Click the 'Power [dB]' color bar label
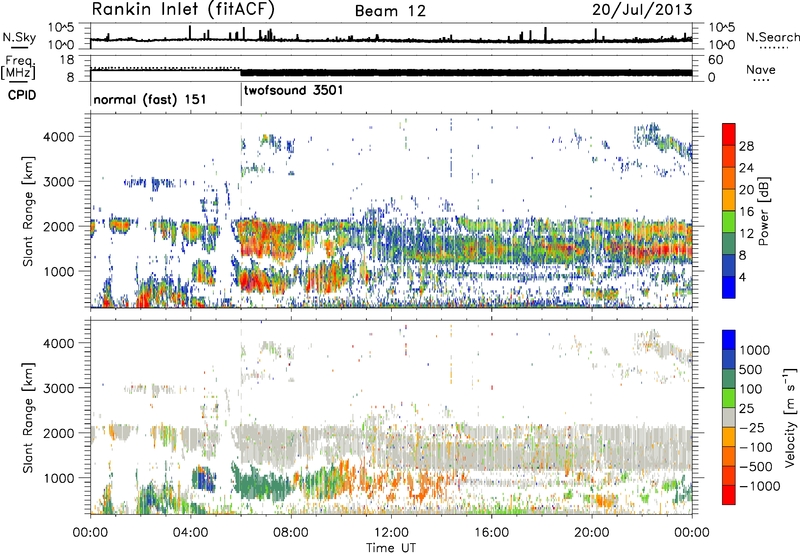 [x=763, y=211]
